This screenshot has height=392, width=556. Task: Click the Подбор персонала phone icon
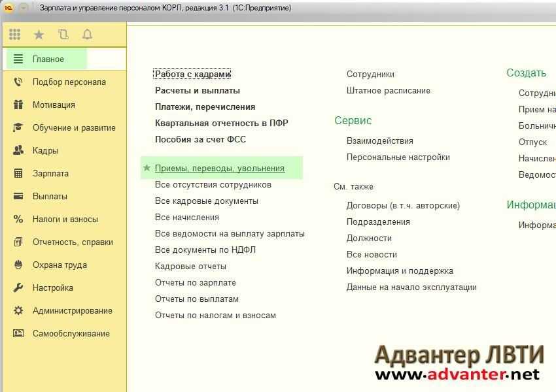(18, 82)
